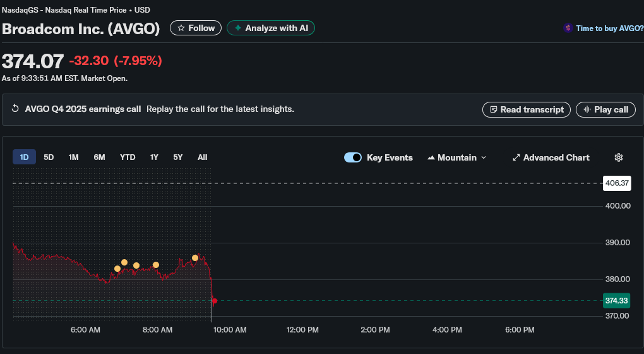The height and width of the screenshot is (354, 644).
Task: Click the 374.07 stock price
Action: tap(33, 61)
